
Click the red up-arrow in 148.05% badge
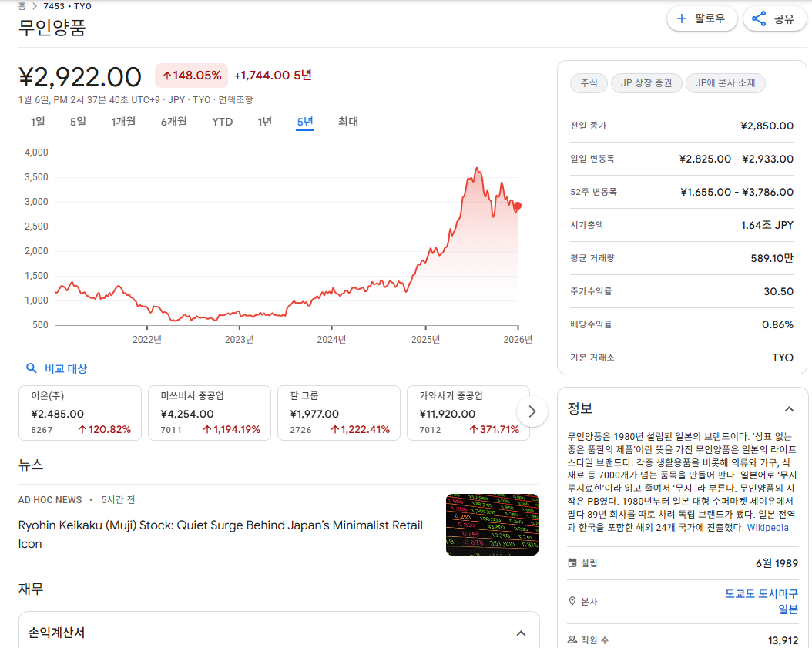coord(166,76)
